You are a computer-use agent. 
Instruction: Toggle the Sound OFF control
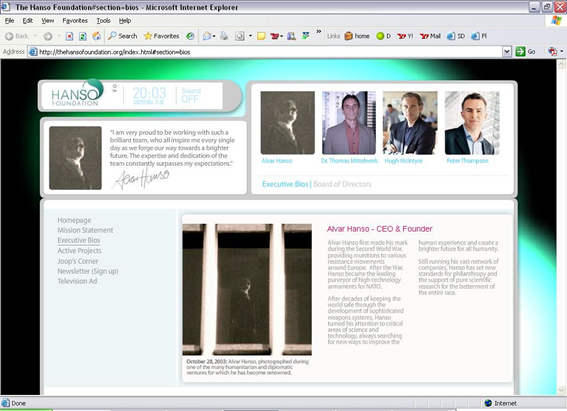pos(191,95)
